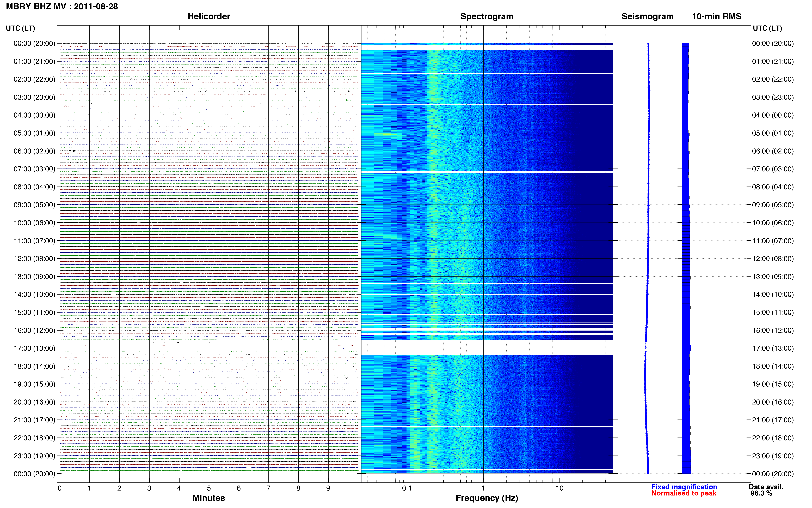812x508 pixels.
Task: Click the left 15:00 (11:00) time label
Action: point(34,312)
